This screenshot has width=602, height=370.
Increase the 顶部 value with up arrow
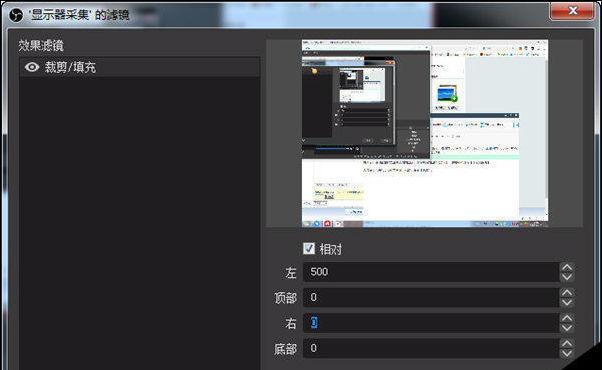tap(567, 293)
